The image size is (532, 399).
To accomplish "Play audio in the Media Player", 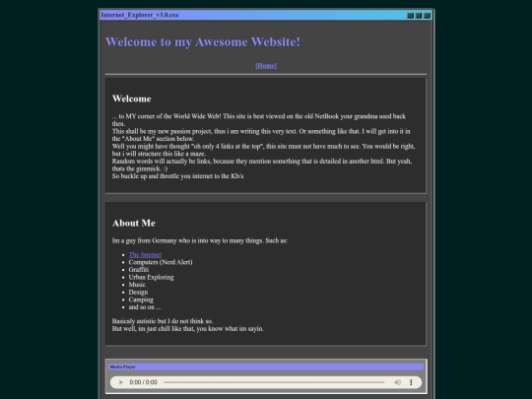I will pos(121,382).
